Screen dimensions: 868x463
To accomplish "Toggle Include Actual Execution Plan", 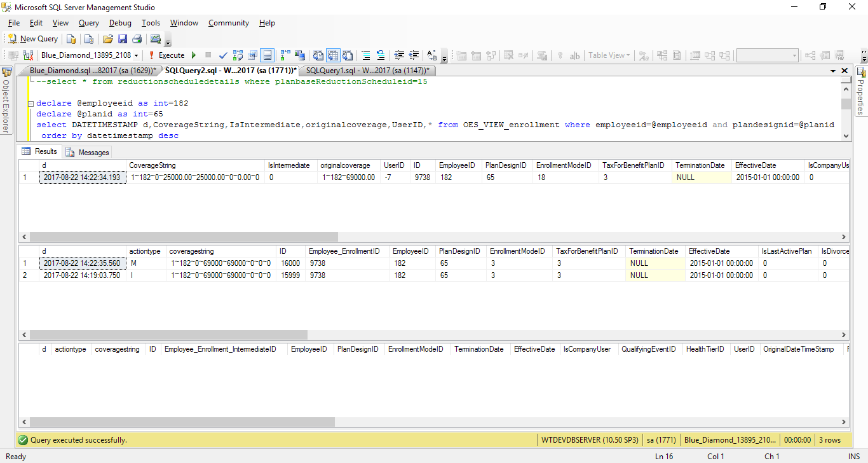I will pos(284,55).
